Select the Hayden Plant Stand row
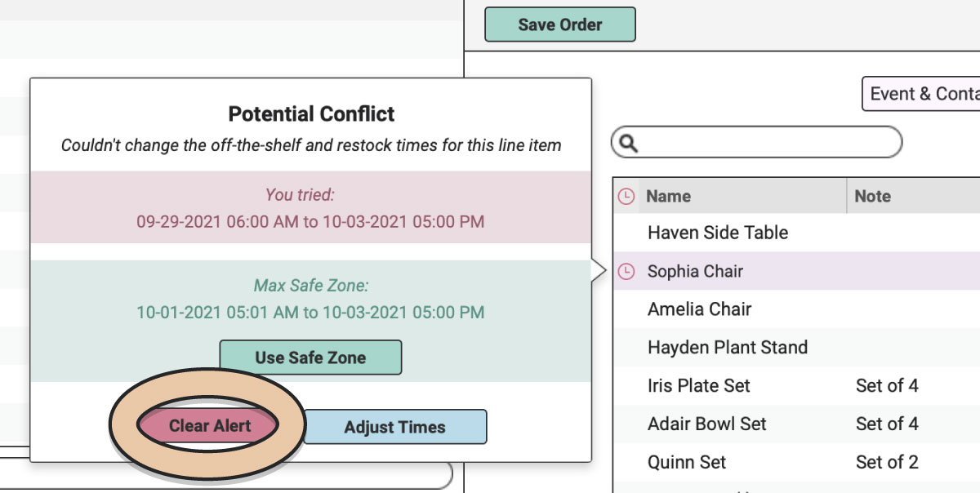 [x=796, y=348]
